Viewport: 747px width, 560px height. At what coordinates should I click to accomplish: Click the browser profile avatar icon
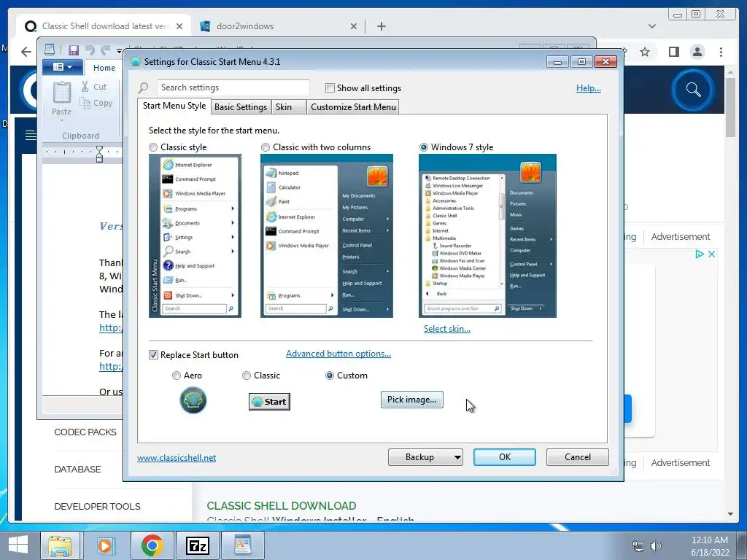(697, 52)
